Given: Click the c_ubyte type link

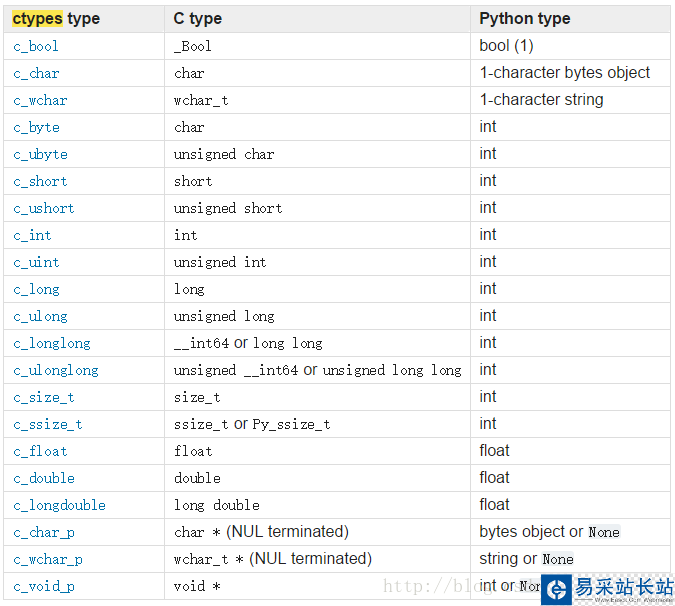Looking at the screenshot, I should tap(40, 154).
